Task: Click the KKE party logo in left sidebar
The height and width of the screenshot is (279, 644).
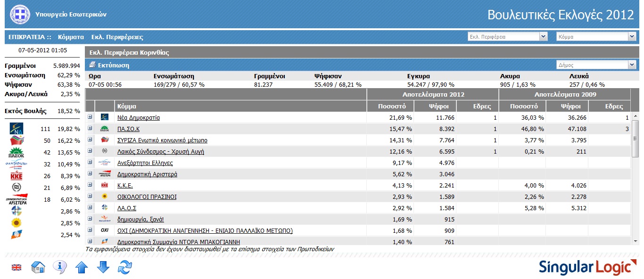Action: (x=17, y=176)
